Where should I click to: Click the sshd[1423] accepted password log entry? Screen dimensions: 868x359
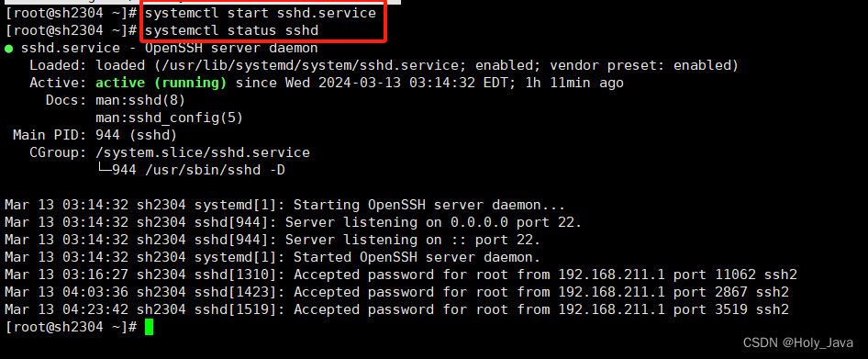coord(397,292)
